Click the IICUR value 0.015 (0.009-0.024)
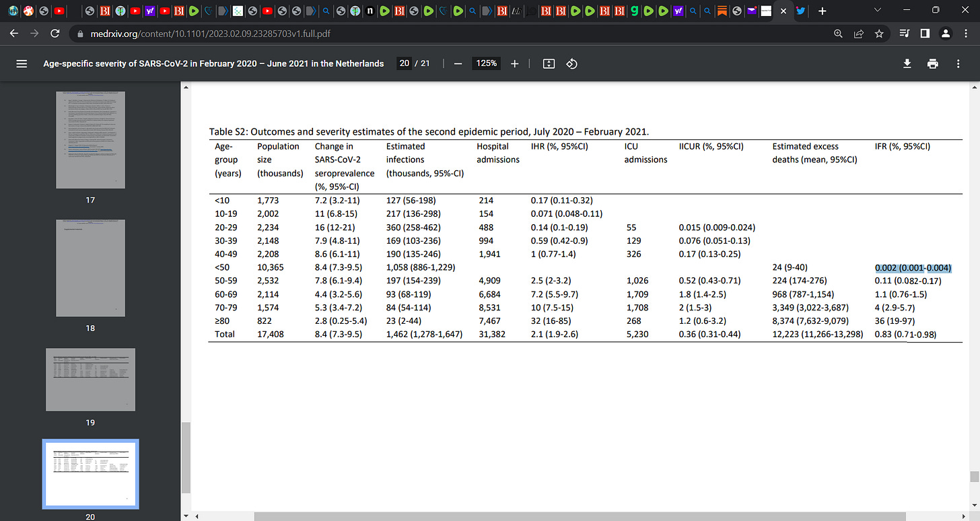Image resolution: width=980 pixels, height=521 pixels. point(717,227)
